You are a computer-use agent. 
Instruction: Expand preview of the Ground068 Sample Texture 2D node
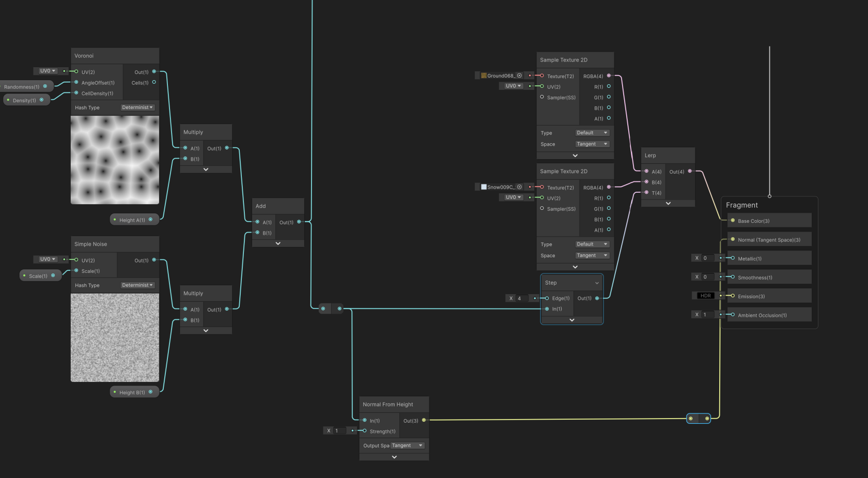pos(575,156)
